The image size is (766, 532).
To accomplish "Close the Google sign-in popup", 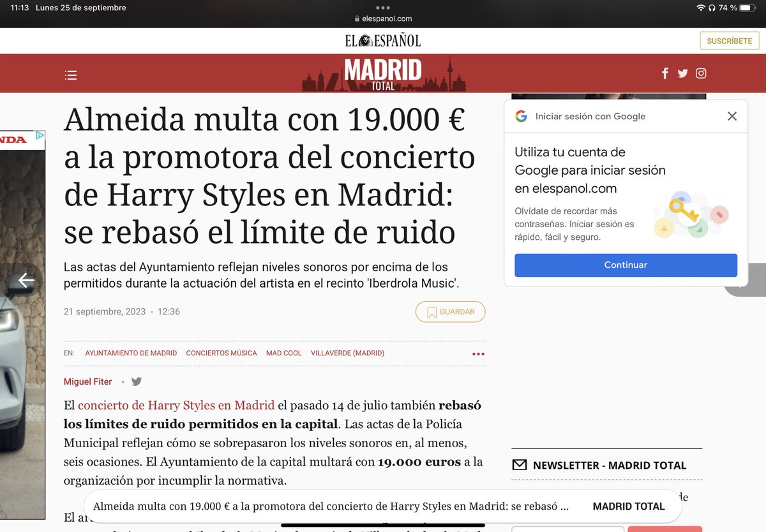I will tap(732, 116).
